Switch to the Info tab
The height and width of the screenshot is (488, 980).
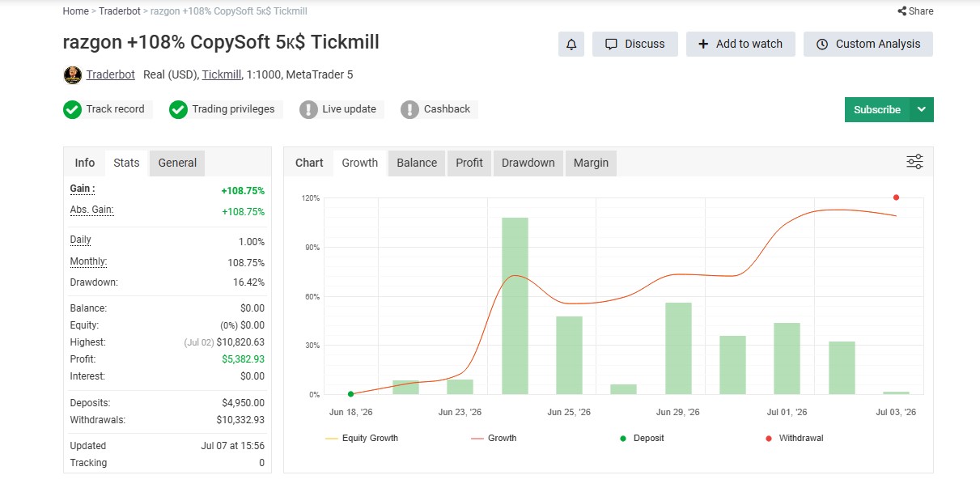coord(85,163)
